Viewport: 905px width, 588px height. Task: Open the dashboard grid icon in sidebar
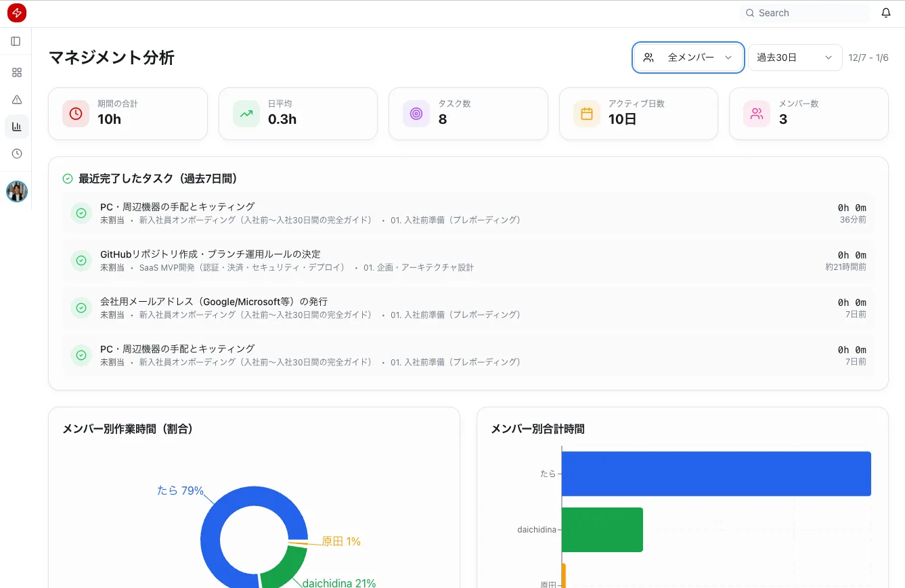(x=17, y=72)
